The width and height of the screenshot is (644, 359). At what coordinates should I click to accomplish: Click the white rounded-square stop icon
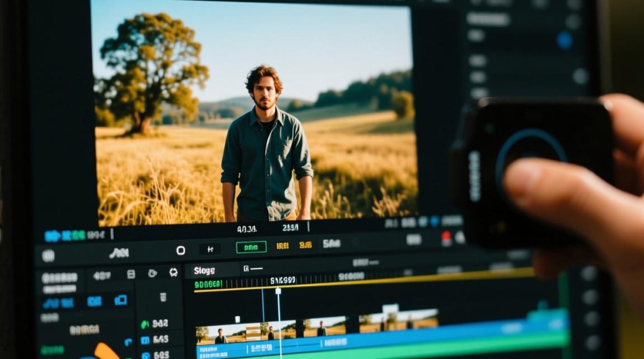click(x=181, y=250)
